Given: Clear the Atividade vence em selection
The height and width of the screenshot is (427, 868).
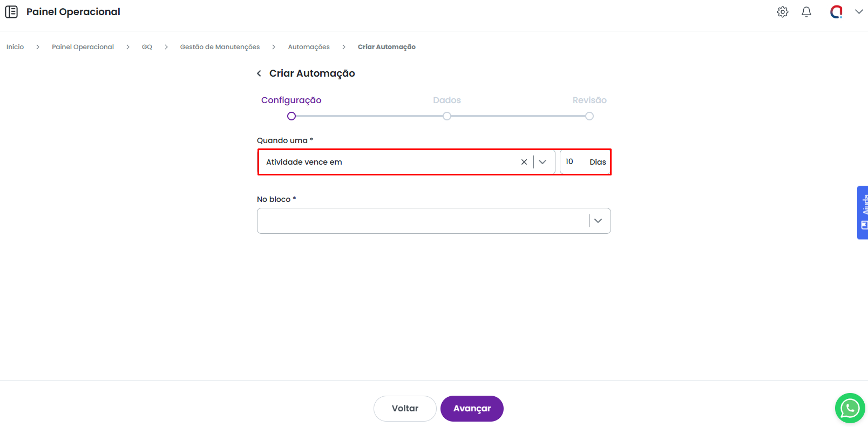Looking at the screenshot, I should 524,162.
